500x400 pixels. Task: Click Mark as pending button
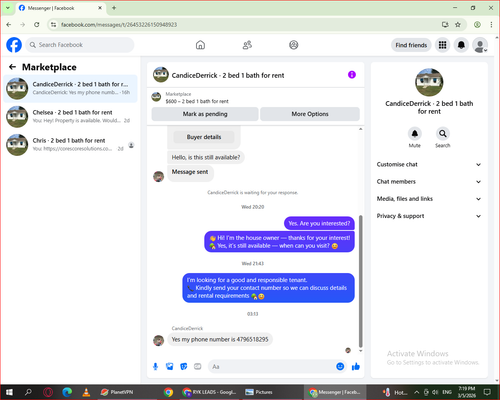[x=205, y=114]
